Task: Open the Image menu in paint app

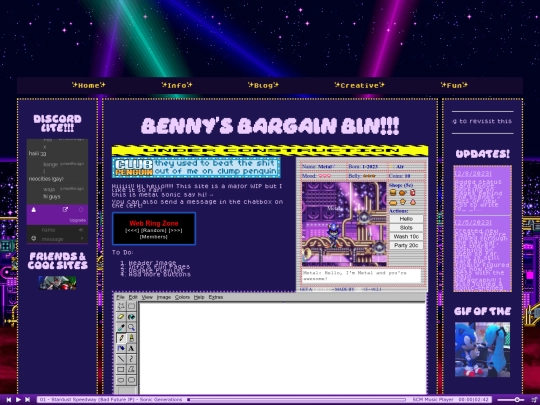Action: pyautogui.click(x=164, y=297)
